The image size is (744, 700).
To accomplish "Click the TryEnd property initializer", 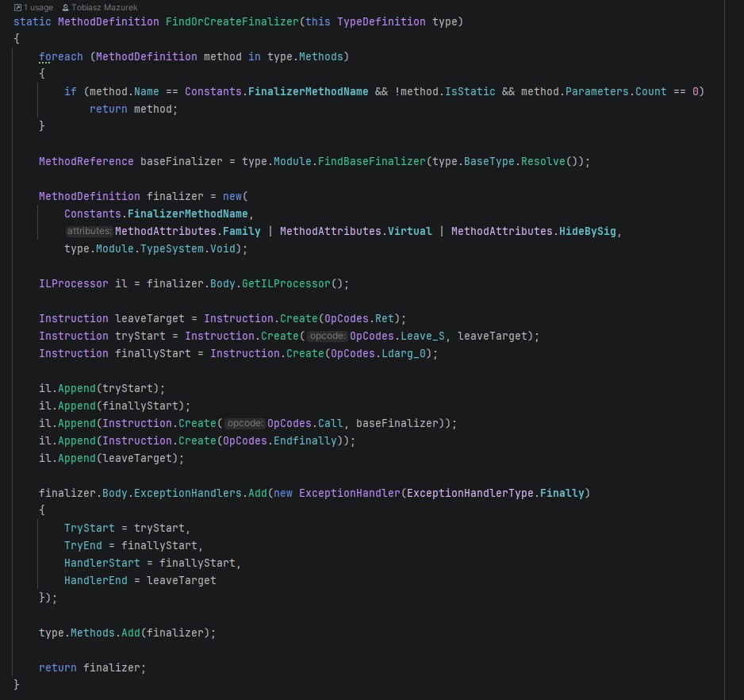I will click(x=83, y=546).
